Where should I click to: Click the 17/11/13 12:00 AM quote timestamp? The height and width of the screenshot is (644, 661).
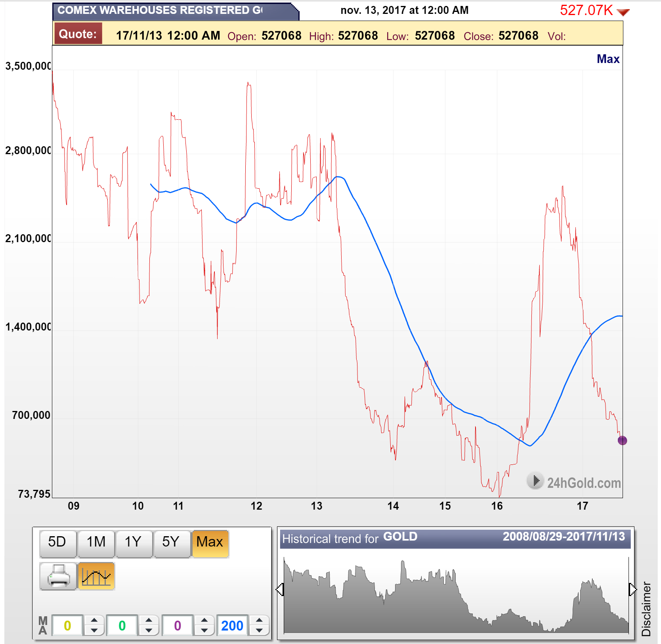168,36
